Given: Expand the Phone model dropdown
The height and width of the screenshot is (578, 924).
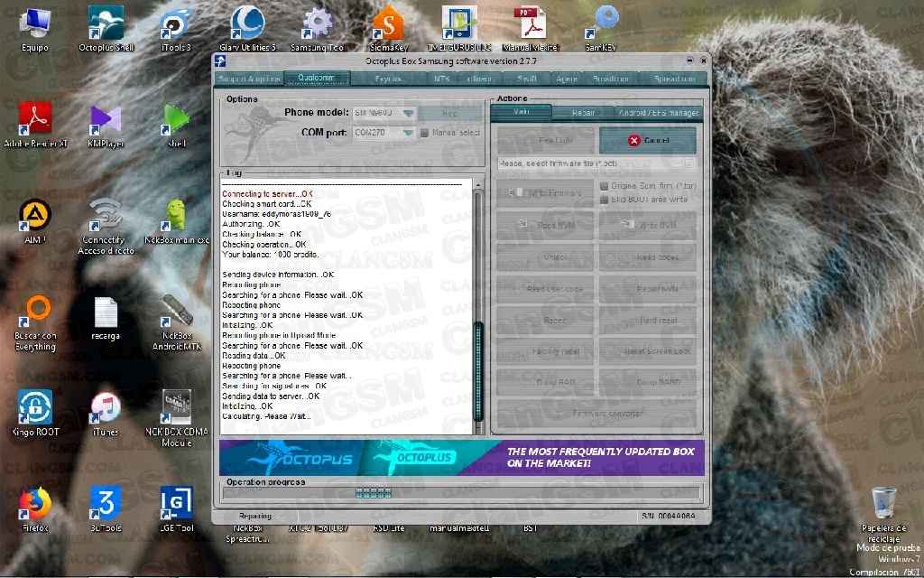Looking at the screenshot, I should coord(408,113).
